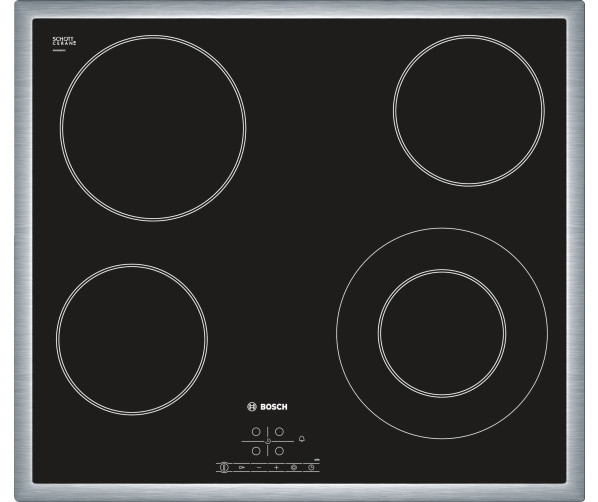598x502 pixels.
Task: Click the inner ring of dual zone
Action: 442,333
